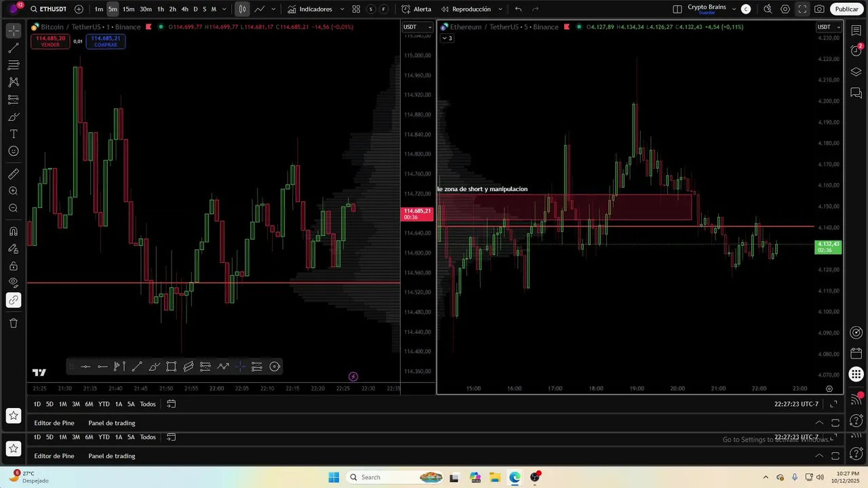Viewport: 868px width, 488px height.
Task: Expand the Crypto Brains layout dropdown
Action: 734,9
